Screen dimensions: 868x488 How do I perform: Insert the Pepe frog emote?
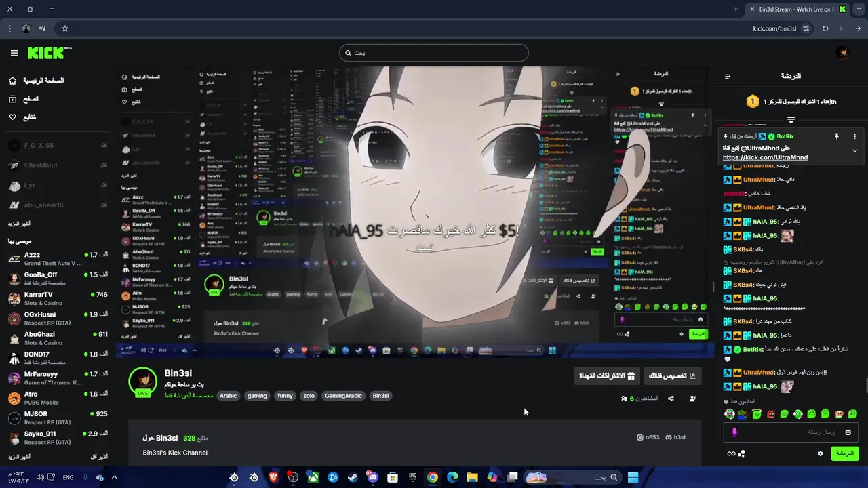pos(743,414)
